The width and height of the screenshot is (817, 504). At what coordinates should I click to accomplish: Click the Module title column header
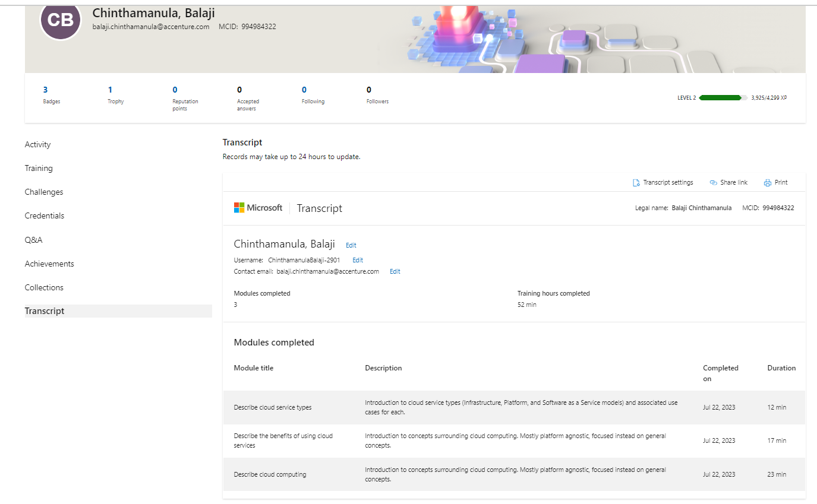pos(254,368)
